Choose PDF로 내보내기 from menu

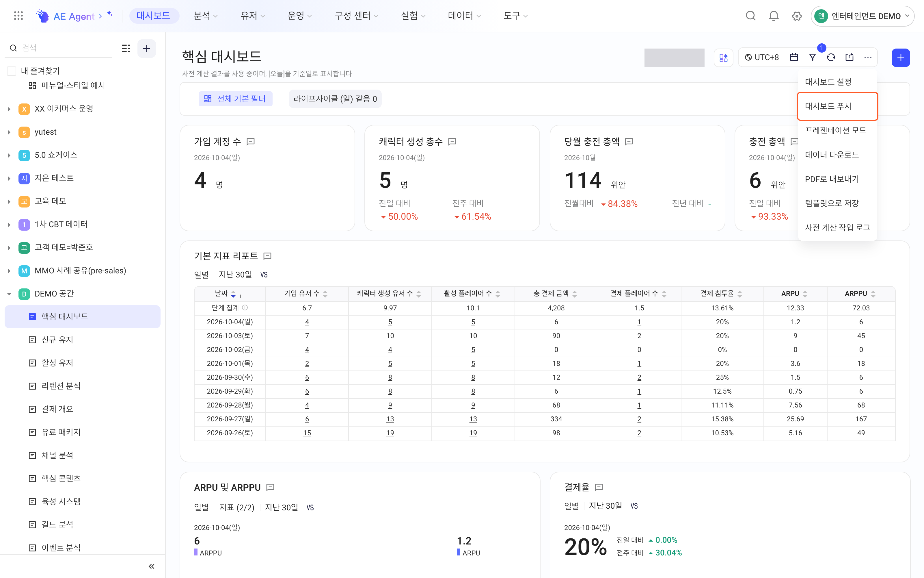pyautogui.click(x=837, y=179)
